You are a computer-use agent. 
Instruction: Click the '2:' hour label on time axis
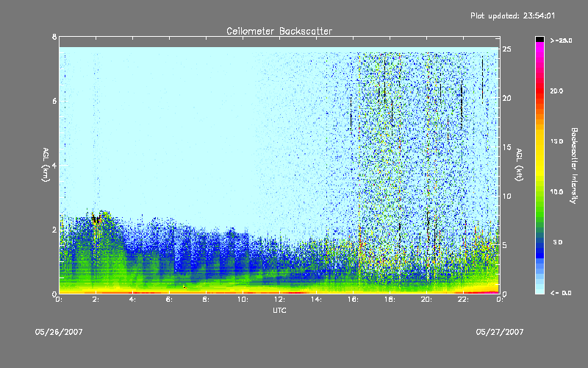point(96,300)
